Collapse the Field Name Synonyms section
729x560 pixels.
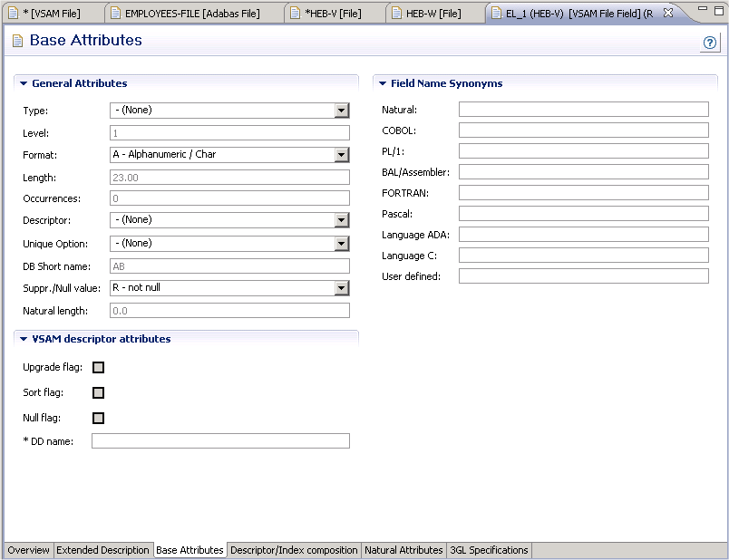[x=381, y=82]
